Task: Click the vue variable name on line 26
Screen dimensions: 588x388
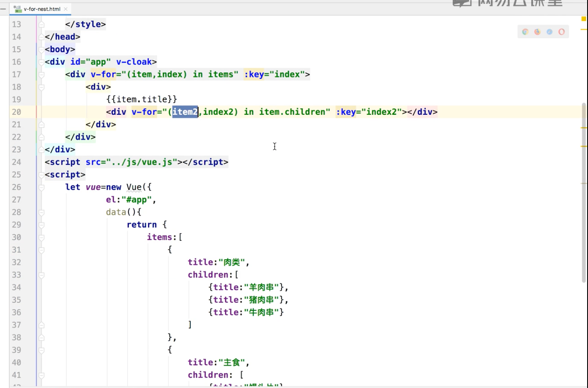Action: 93,187
